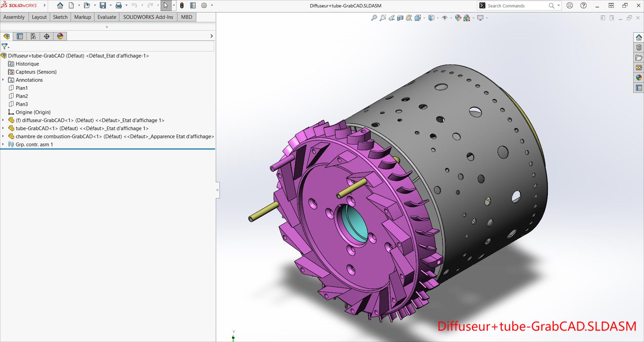Open the Save dropdown arrow
644x342 pixels.
pyautogui.click(x=111, y=5)
